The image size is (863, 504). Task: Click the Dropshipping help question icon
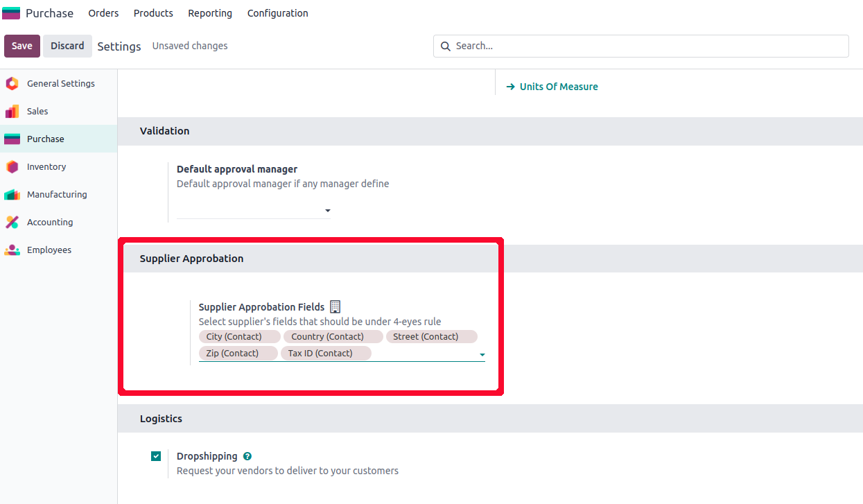(x=247, y=456)
